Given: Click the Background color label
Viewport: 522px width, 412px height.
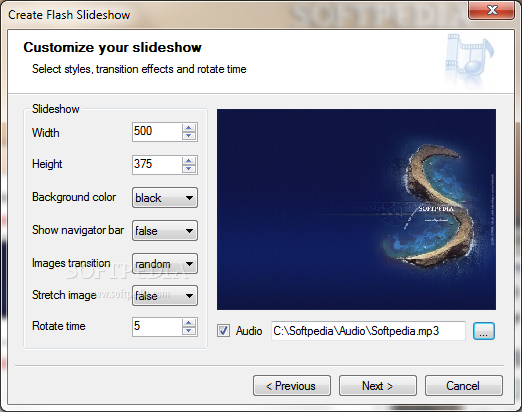Looking at the screenshot, I should tap(74, 197).
